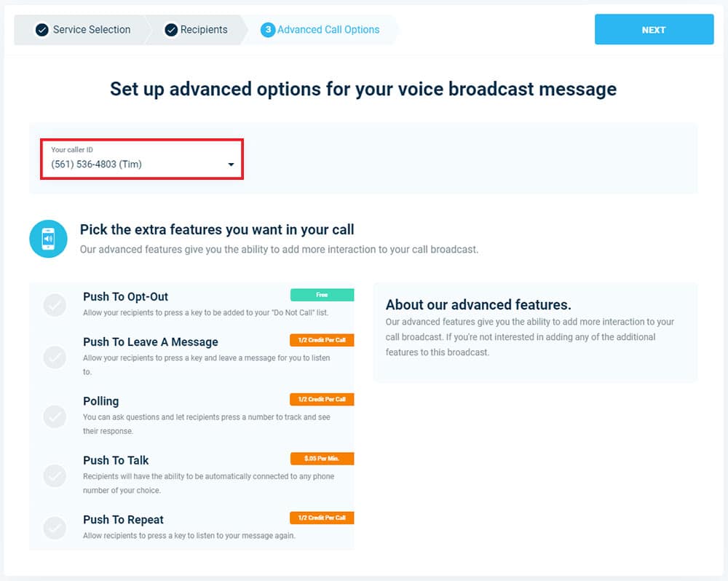Click Polling 1/2 Credit Per Call badge
The image size is (728, 581).
(323, 400)
